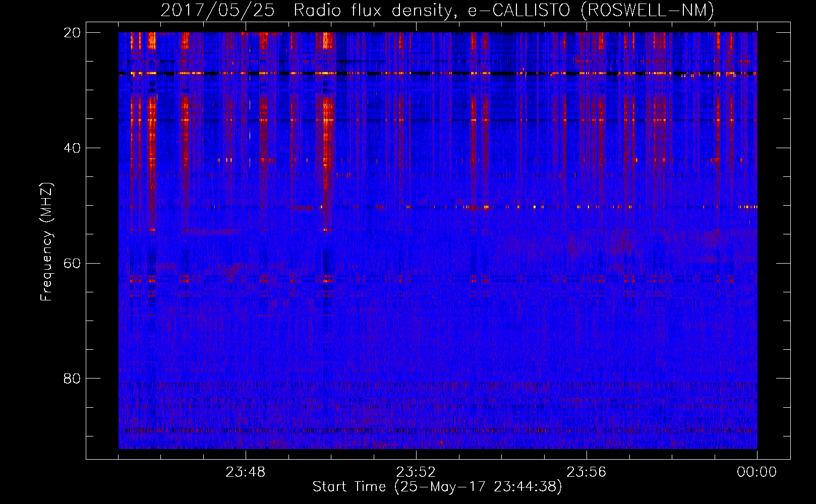Click the '80' frequency tick label
The height and width of the screenshot is (504, 816).
coord(72,379)
